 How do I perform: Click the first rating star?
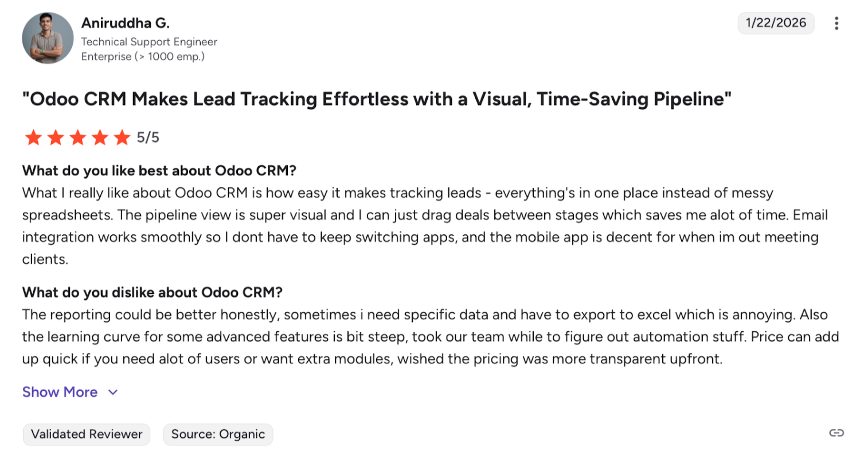click(x=33, y=138)
